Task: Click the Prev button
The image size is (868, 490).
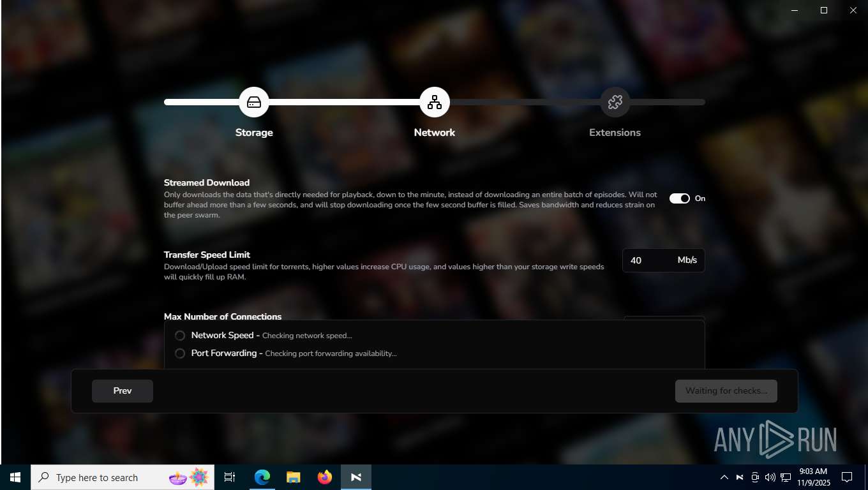Action: (123, 391)
